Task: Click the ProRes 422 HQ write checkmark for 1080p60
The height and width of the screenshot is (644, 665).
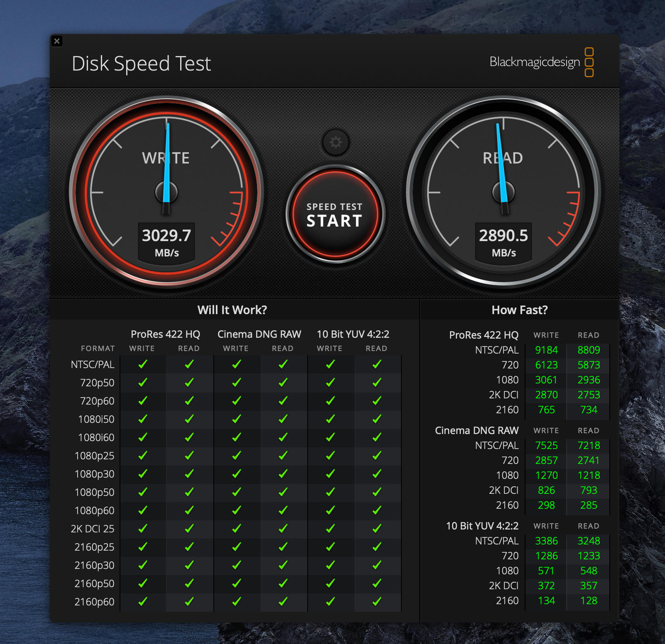Action: point(142,510)
